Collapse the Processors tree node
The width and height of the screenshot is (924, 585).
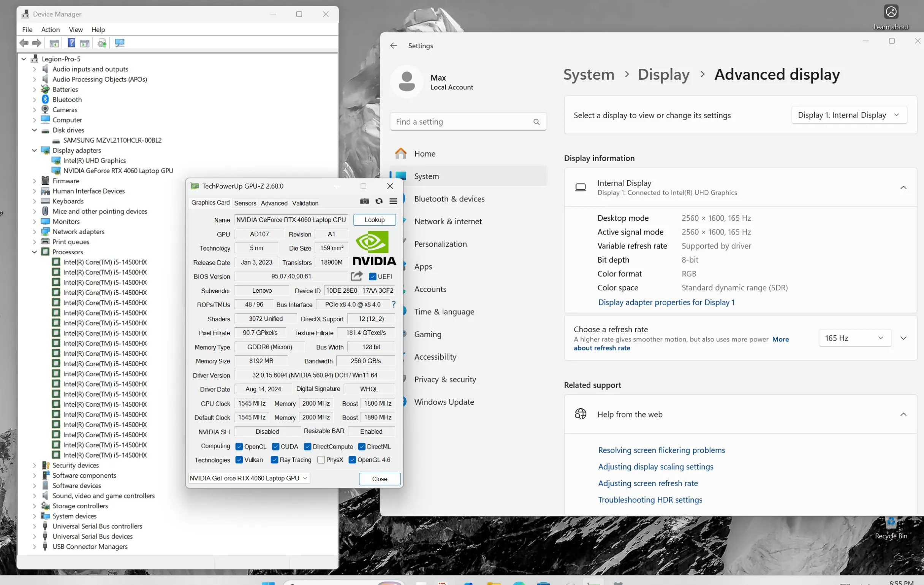click(x=35, y=252)
